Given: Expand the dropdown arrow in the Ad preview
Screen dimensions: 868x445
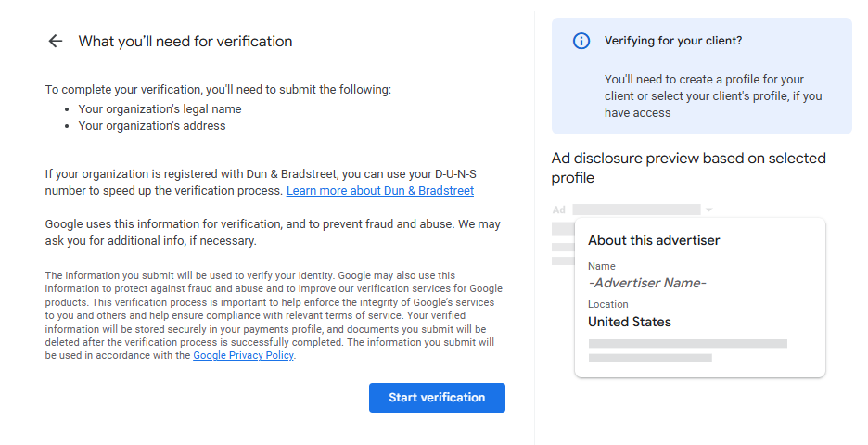Looking at the screenshot, I should [x=708, y=210].
